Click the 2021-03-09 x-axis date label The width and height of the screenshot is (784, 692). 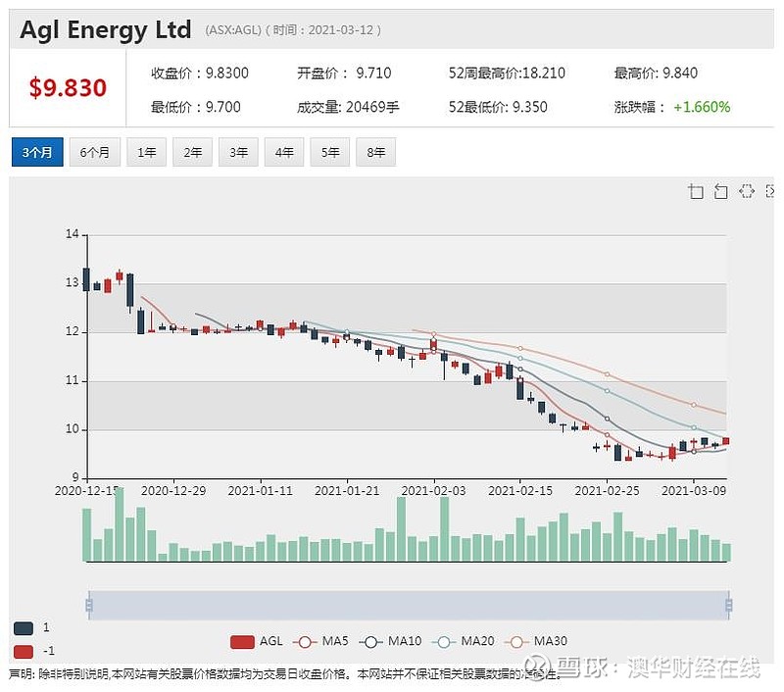694,491
